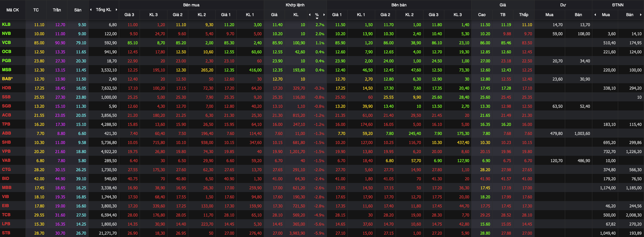Click the Thấp price column header

524,15
